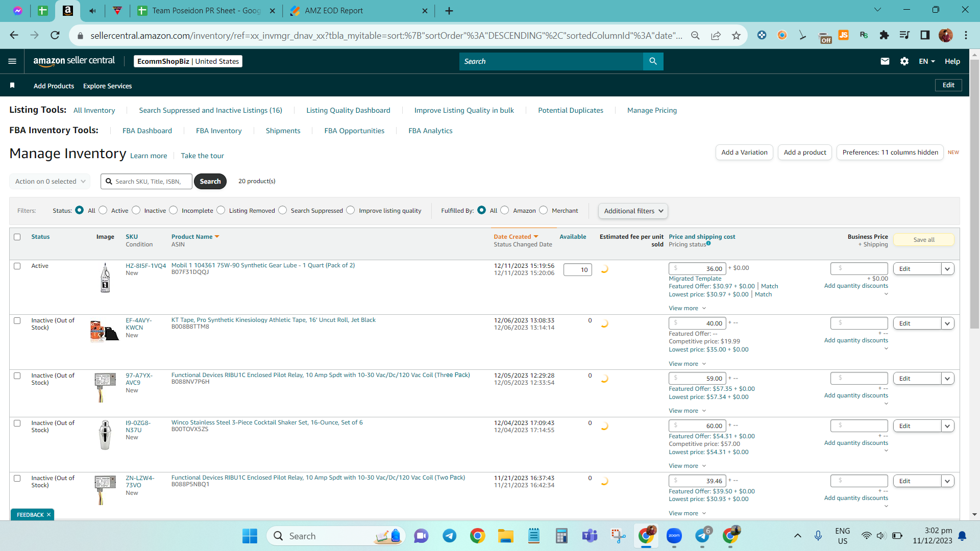Open the Seller Central hamburger menu
The image size is (980, 551).
tap(12, 61)
